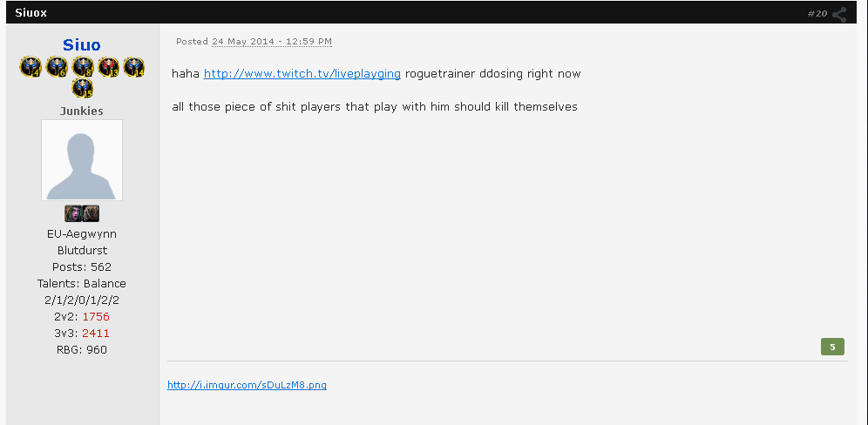The width and height of the screenshot is (868, 425).
Task: Click the druid class icon
Action: click(91, 213)
